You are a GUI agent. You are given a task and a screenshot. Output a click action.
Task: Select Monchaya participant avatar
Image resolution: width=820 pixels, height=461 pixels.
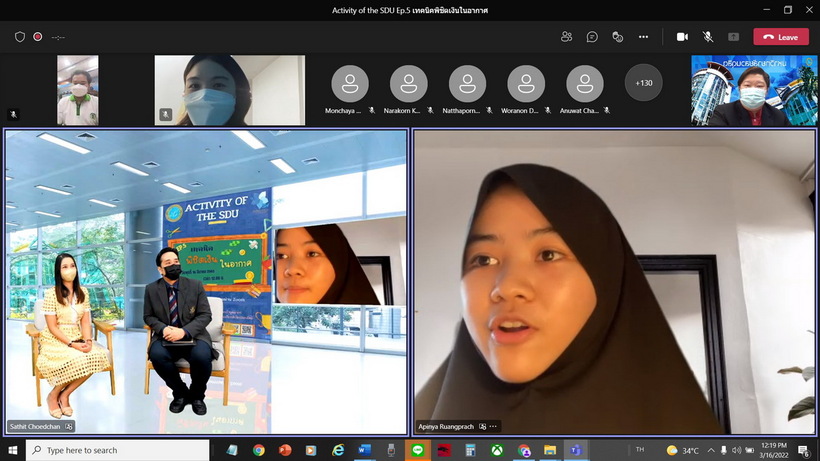(350, 84)
